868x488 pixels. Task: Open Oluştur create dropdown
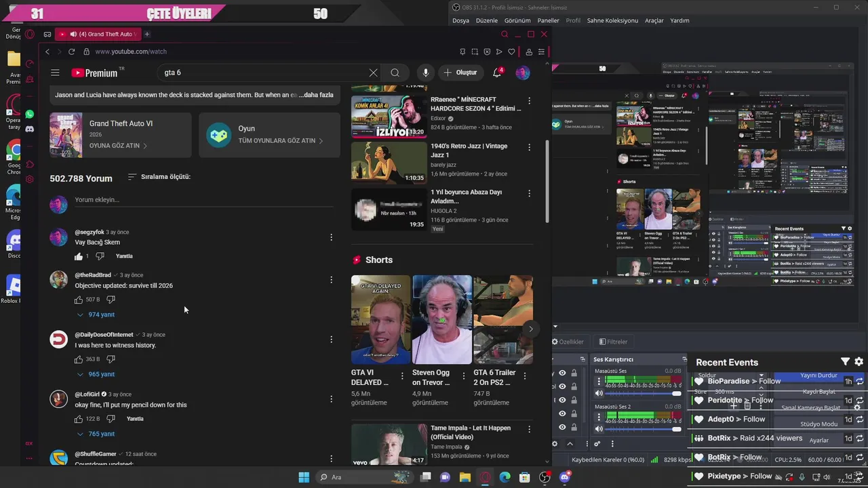[x=460, y=73]
